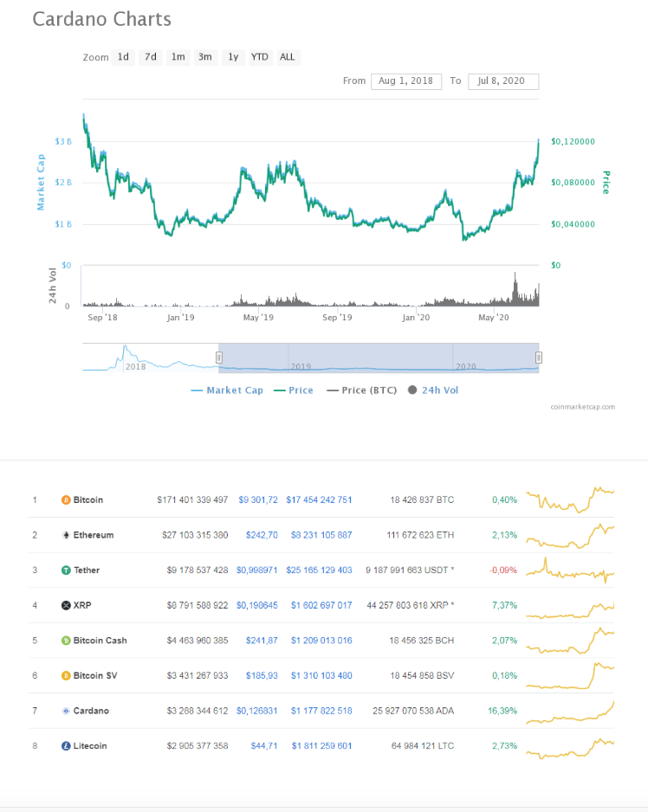Click Bitcoin Cash price $241,87
Screen dimensions: 648x812
pyautogui.click(x=262, y=641)
